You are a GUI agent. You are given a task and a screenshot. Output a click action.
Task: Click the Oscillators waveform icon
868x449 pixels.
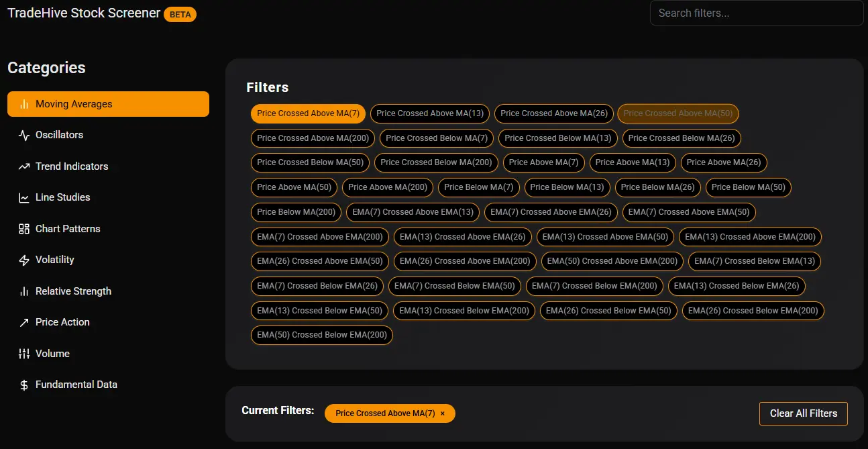click(x=24, y=135)
